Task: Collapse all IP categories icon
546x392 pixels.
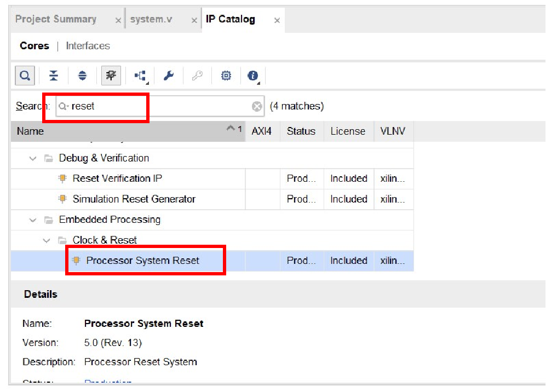Action: [x=53, y=76]
